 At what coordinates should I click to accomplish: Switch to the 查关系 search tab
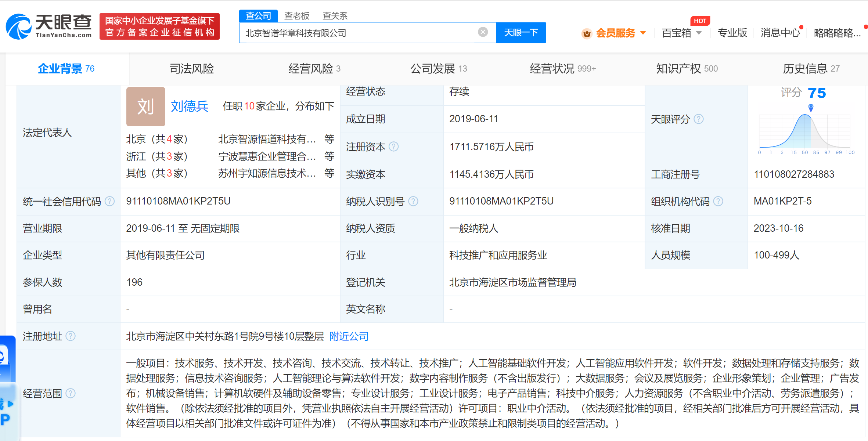[335, 16]
